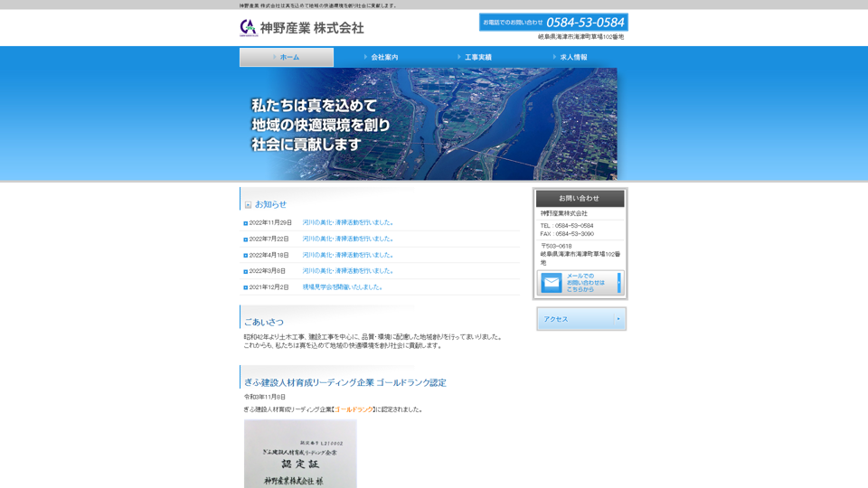
Task: Select the 求人情報 navigation item
Action: (x=570, y=57)
